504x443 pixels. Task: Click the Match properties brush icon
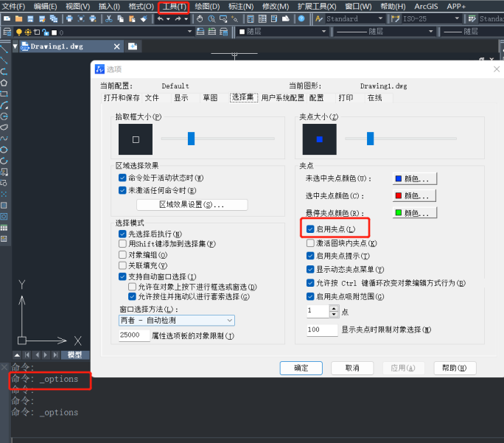[x=144, y=18]
